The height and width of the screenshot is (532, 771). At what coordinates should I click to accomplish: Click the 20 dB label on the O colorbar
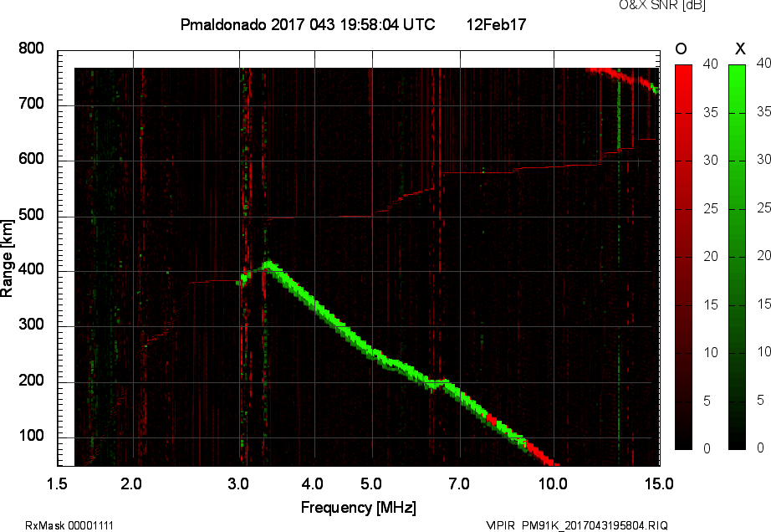coord(711,256)
